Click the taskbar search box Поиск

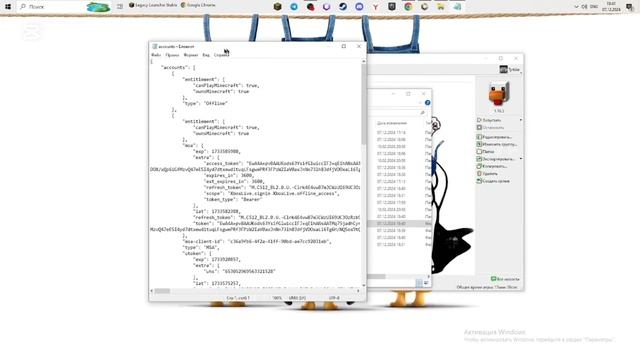[x=64, y=7]
